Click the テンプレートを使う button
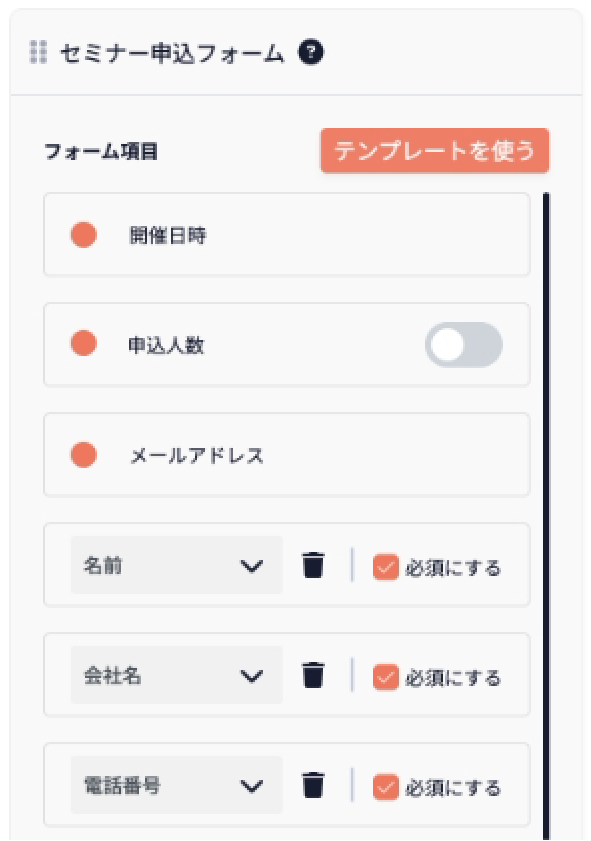Viewport: 591px width, 841px height. tap(435, 151)
